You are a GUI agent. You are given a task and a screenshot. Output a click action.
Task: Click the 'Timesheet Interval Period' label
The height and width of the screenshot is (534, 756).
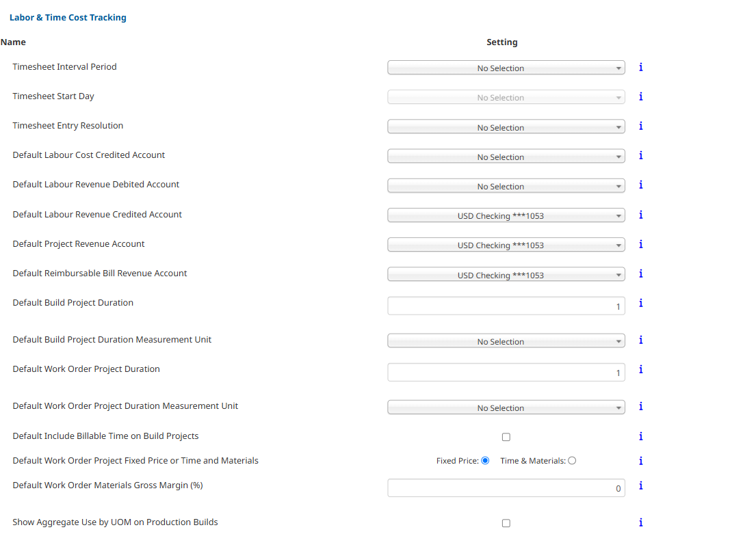coord(64,66)
